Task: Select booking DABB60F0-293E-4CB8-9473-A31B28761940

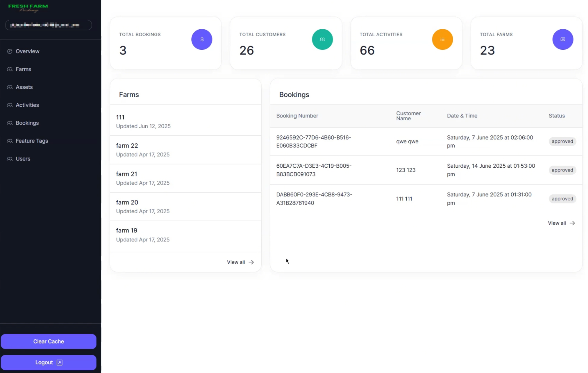Action: [314, 198]
